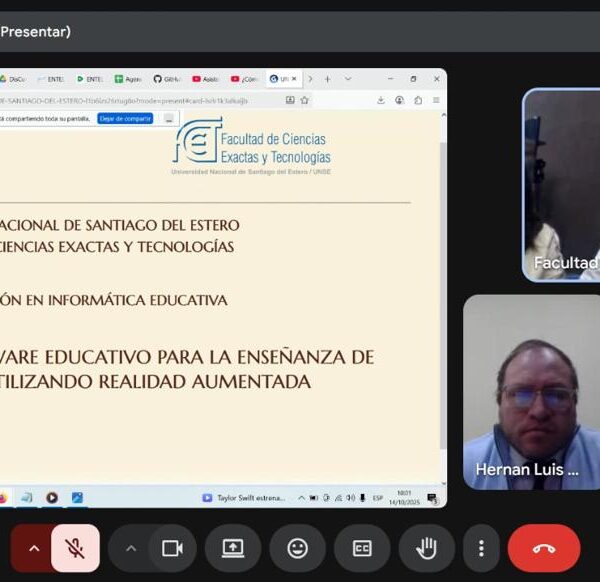The height and width of the screenshot is (582, 600).
Task: Click 'ÓN EN INFORMÁTICA EDUCATIVA' slide heading
Action: [114, 300]
